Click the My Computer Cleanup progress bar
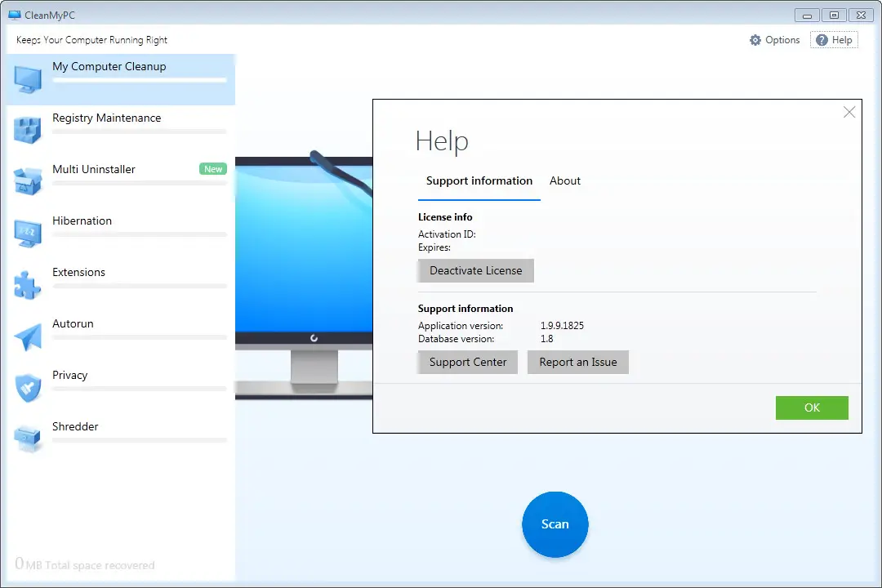 pos(140,81)
